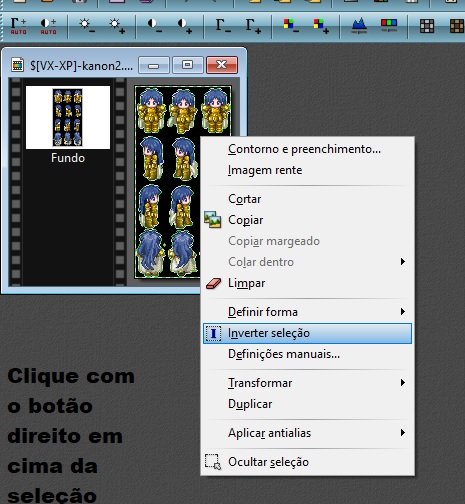Choose Cortar from the context menu

(307, 199)
